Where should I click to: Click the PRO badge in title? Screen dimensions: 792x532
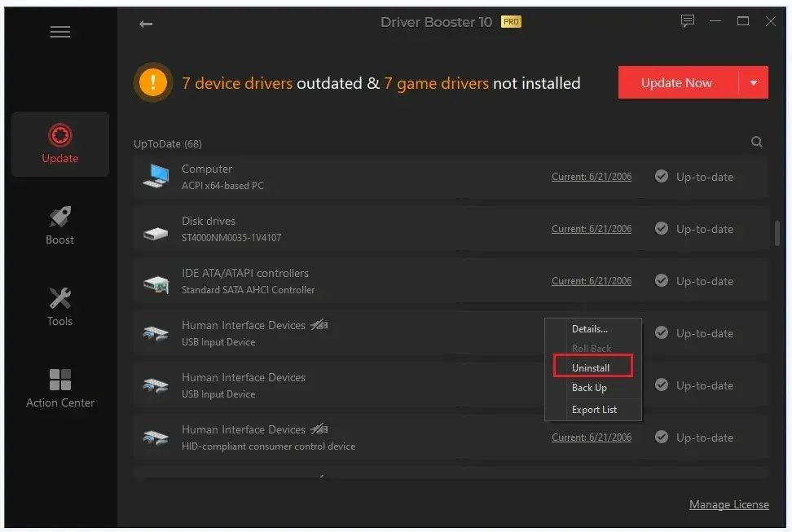(x=511, y=22)
